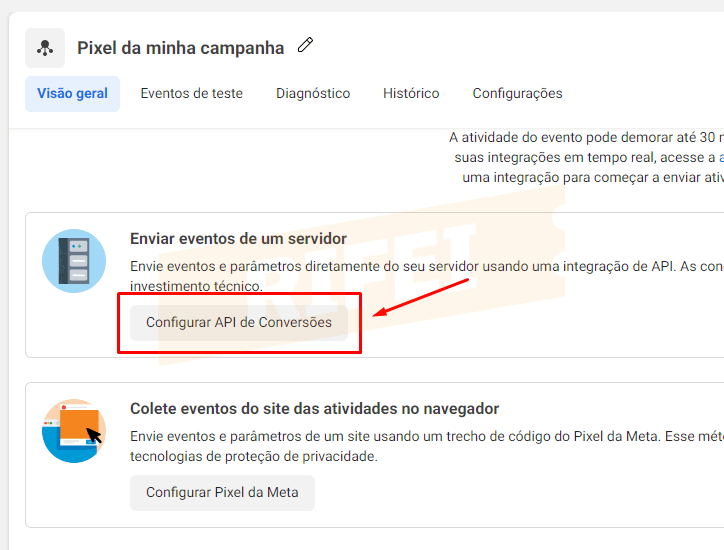Click the 'investimento técnico' text line
Viewport: 724px width, 550px height.
[196, 286]
